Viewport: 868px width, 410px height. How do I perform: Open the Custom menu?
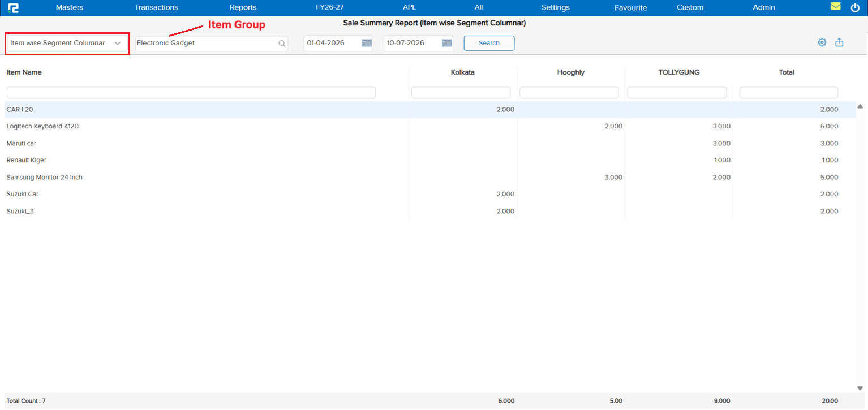click(x=690, y=7)
